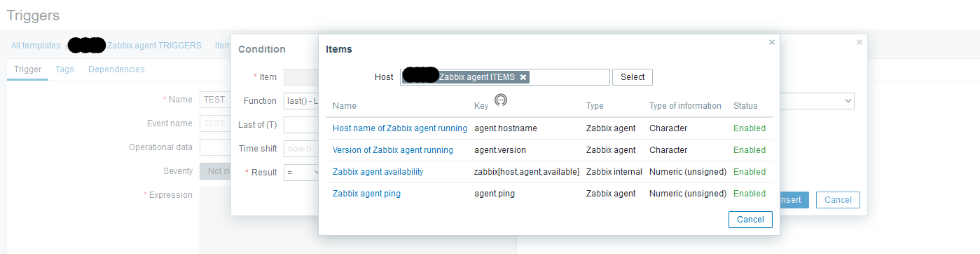Click the Item field in Condition dialog
The width and height of the screenshot is (980, 254).
(x=301, y=76)
